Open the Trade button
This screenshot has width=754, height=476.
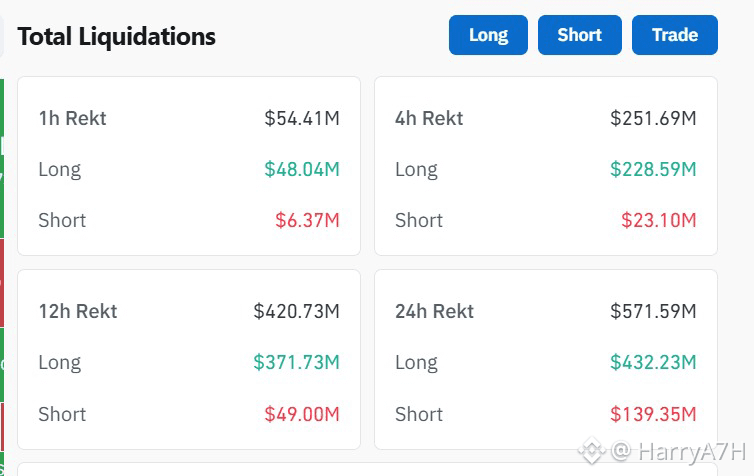click(x=675, y=35)
